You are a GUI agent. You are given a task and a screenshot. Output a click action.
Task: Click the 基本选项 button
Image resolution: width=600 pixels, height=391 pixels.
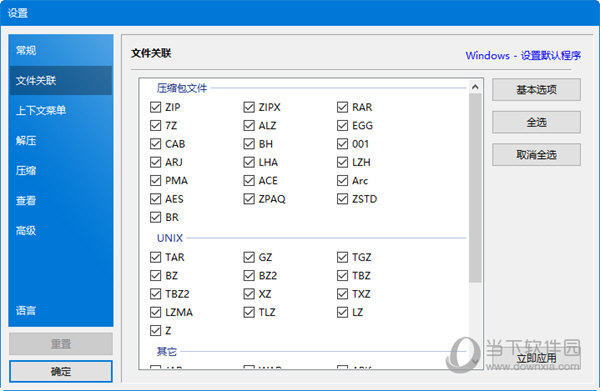click(536, 90)
